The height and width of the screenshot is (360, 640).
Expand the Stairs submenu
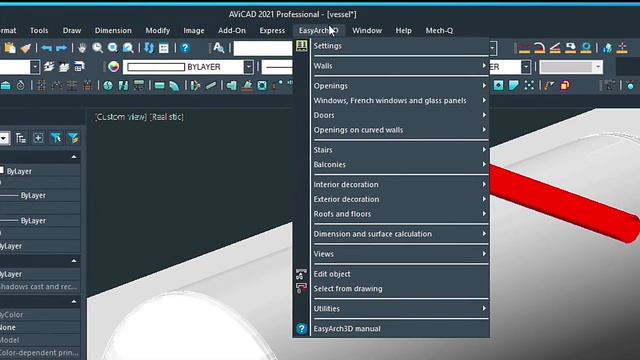(x=400, y=150)
